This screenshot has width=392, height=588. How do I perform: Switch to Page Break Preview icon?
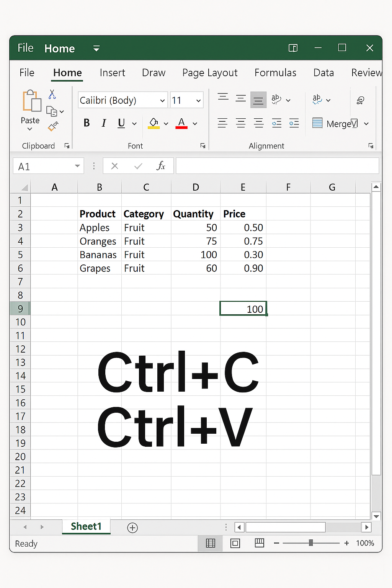point(260,543)
